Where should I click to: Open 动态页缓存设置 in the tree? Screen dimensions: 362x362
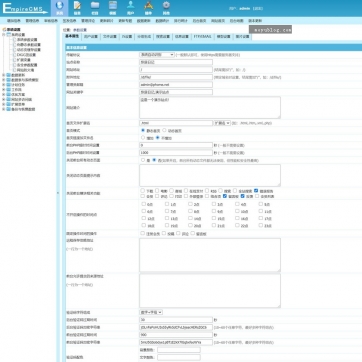point(29,50)
